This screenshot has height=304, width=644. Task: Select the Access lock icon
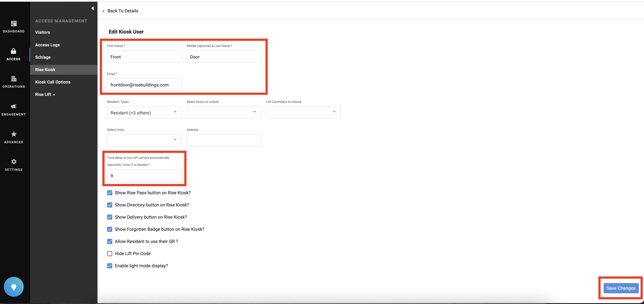click(x=13, y=51)
